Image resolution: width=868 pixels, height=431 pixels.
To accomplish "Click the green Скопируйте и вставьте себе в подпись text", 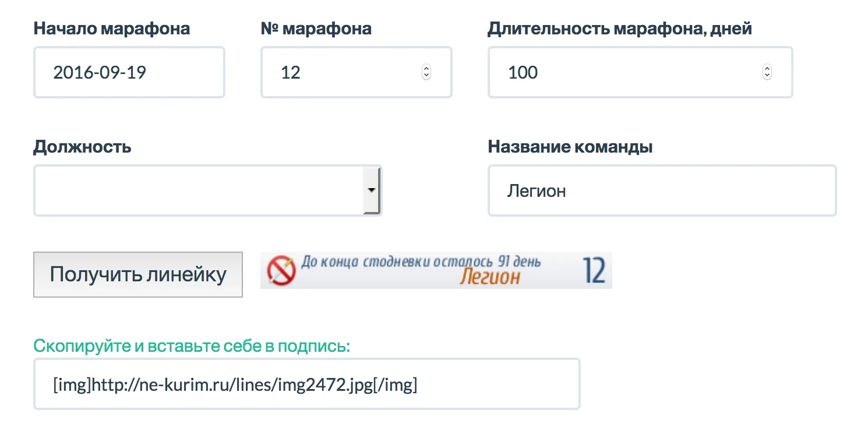I will pyautogui.click(x=192, y=346).
